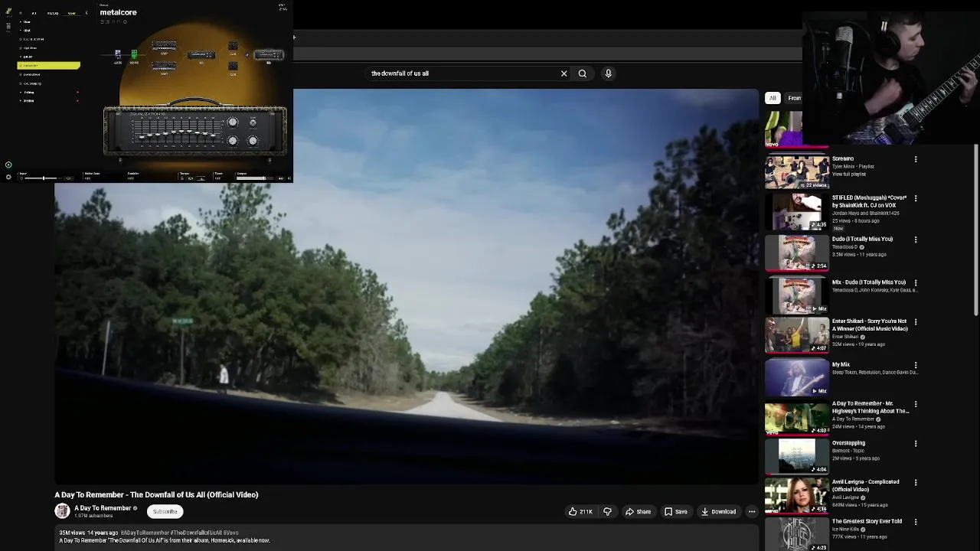Collapse the preset browser with chevron arrow

pos(87,13)
